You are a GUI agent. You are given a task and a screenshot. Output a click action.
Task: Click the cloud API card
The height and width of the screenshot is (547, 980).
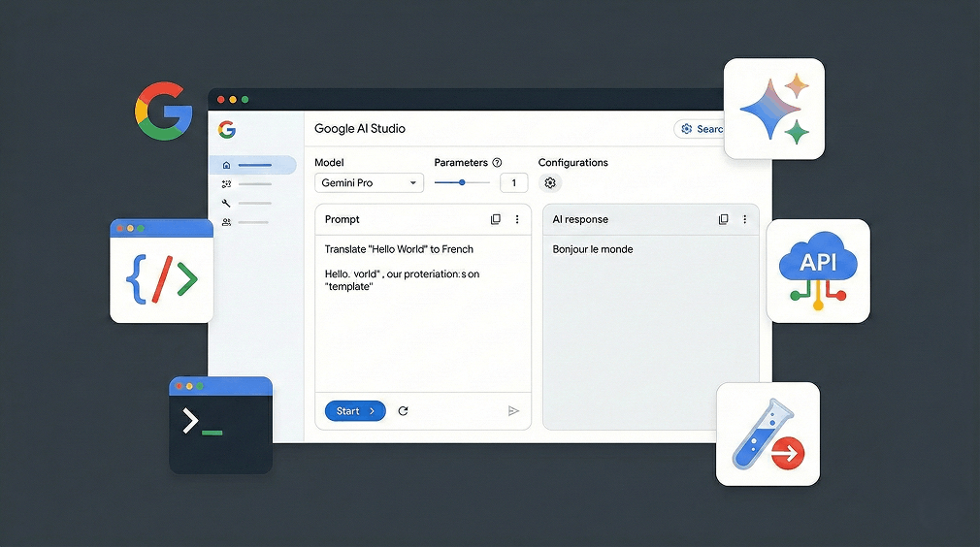[818, 271]
